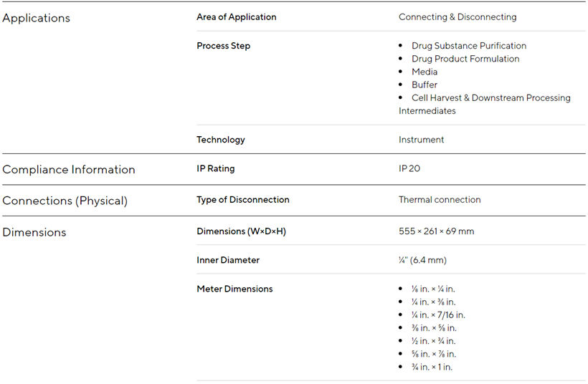Click the Connecting & Disconnecting value

tap(457, 17)
